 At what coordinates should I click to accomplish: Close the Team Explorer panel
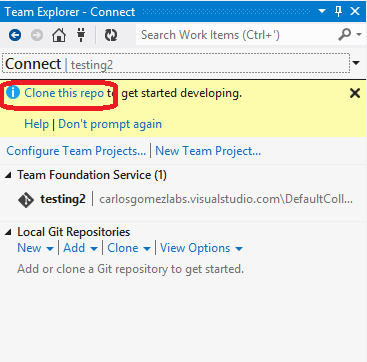coord(355,11)
